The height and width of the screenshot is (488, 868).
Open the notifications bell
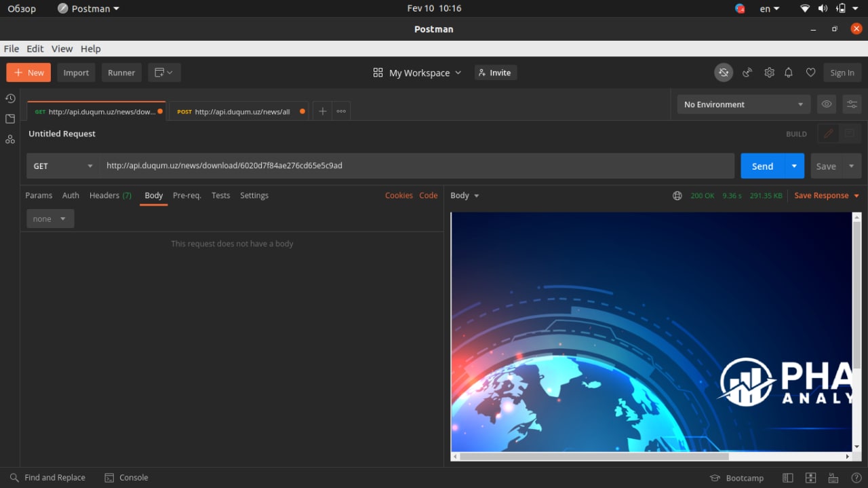pos(789,73)
